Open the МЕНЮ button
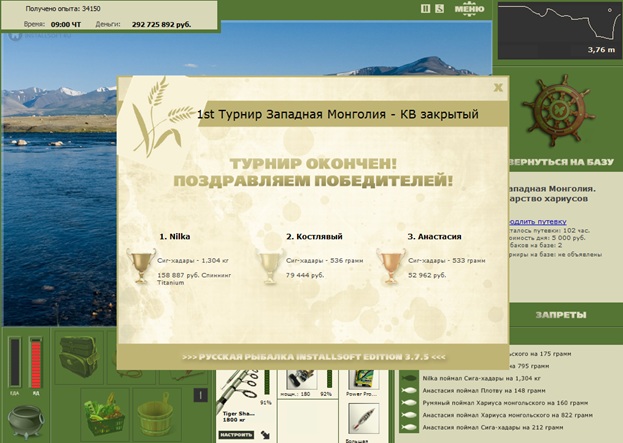This screenshot has width=623, height=443. coord(469,9)
